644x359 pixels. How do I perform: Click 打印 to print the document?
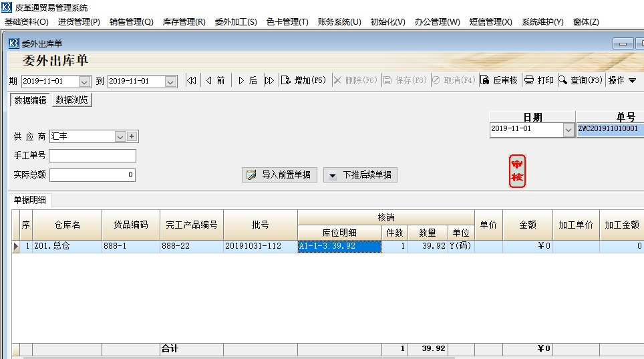point(539,80)
